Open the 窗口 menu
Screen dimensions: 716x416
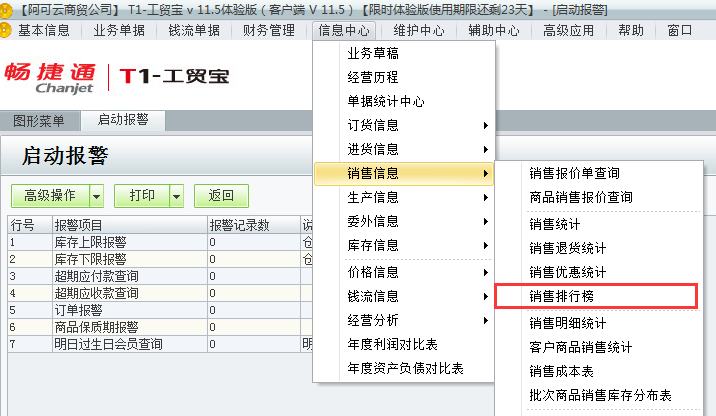(x=680, y=31)
